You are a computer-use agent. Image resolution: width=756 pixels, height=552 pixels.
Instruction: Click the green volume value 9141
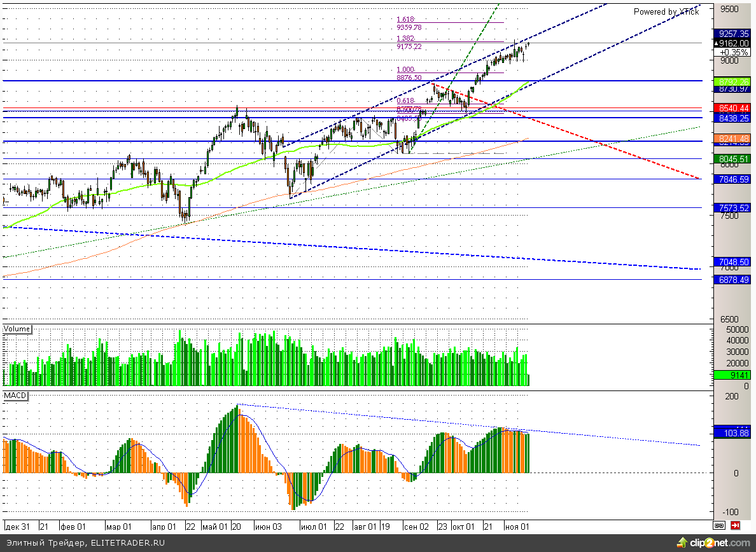[731, 375]
